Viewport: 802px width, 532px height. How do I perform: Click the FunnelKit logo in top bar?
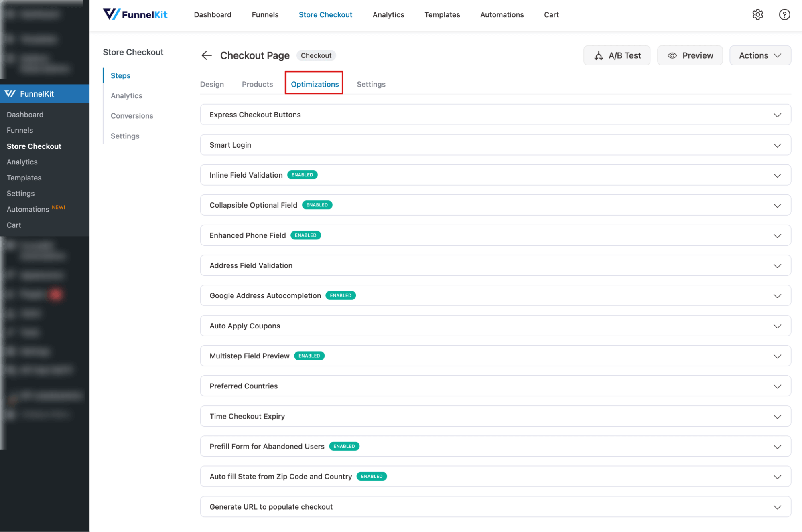click(x=135, y=14)
